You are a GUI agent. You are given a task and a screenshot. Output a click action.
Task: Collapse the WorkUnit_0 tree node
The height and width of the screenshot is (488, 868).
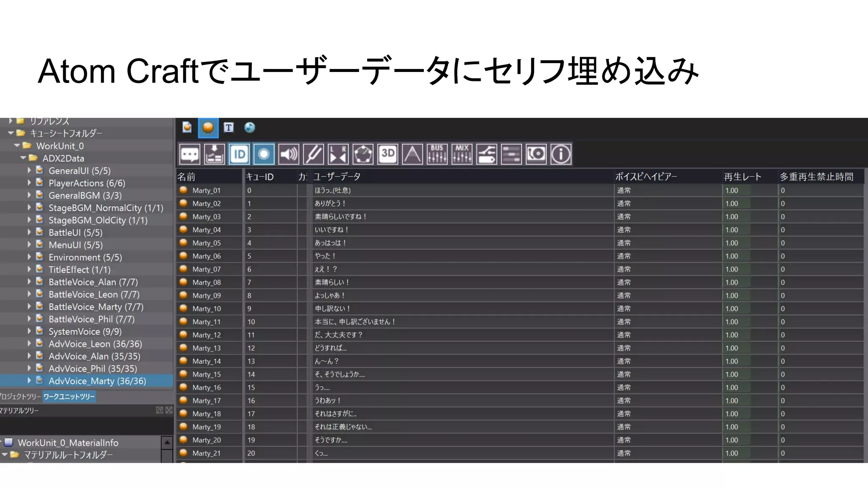point(17,146)
